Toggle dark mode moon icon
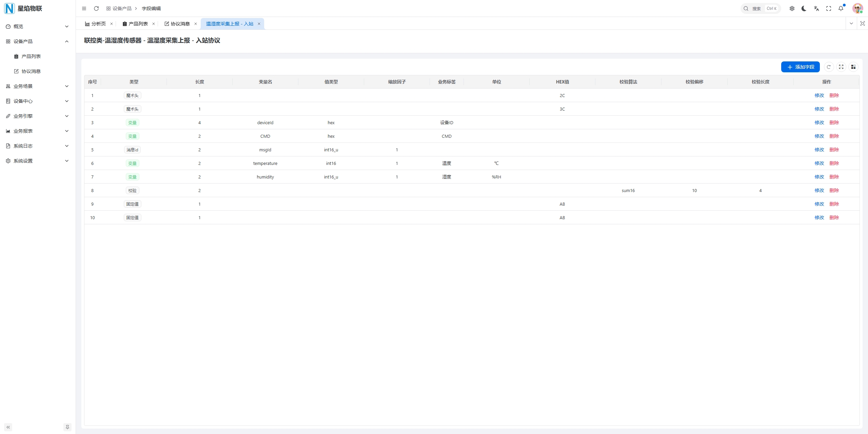 804,8
